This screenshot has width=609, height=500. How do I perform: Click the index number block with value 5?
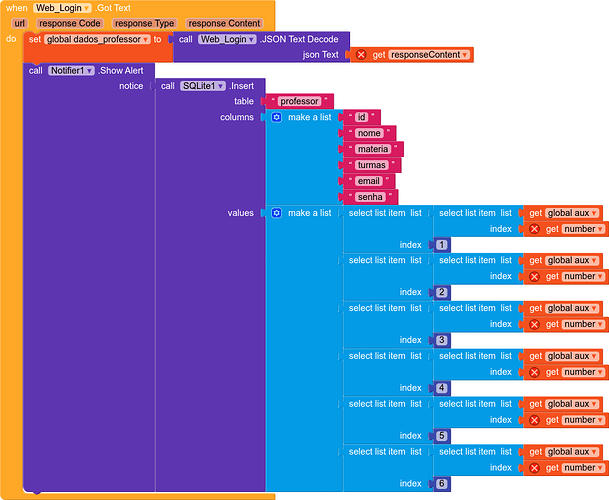pos(442,436)
